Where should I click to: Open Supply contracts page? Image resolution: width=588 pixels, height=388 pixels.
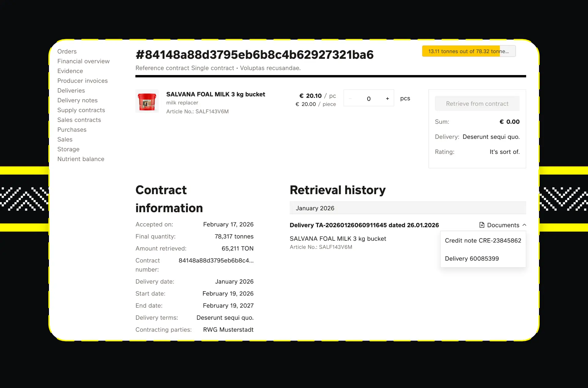pos(81,110)
